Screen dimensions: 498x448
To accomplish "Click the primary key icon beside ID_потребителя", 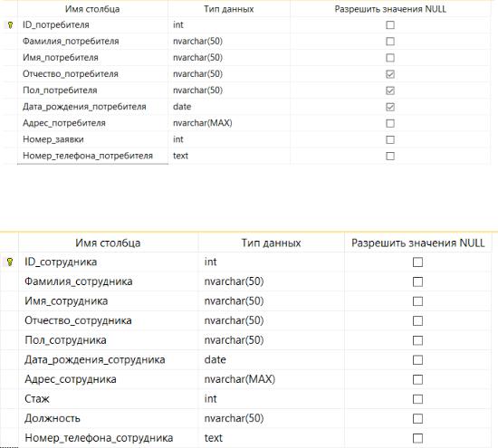I will pyautogui.click(x=10, y=25).
